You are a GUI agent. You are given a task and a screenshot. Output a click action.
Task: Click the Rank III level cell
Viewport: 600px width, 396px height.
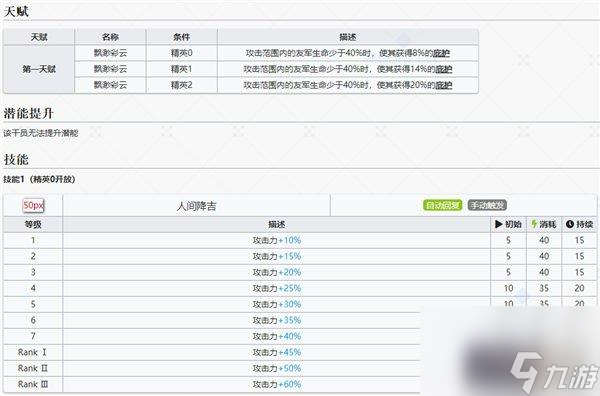pos(33,385)
